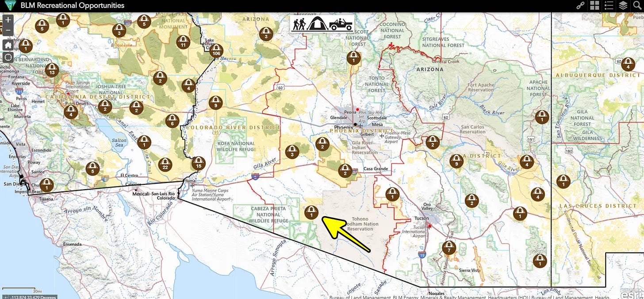Open the basemap gallery grid icon

[594, 5]
